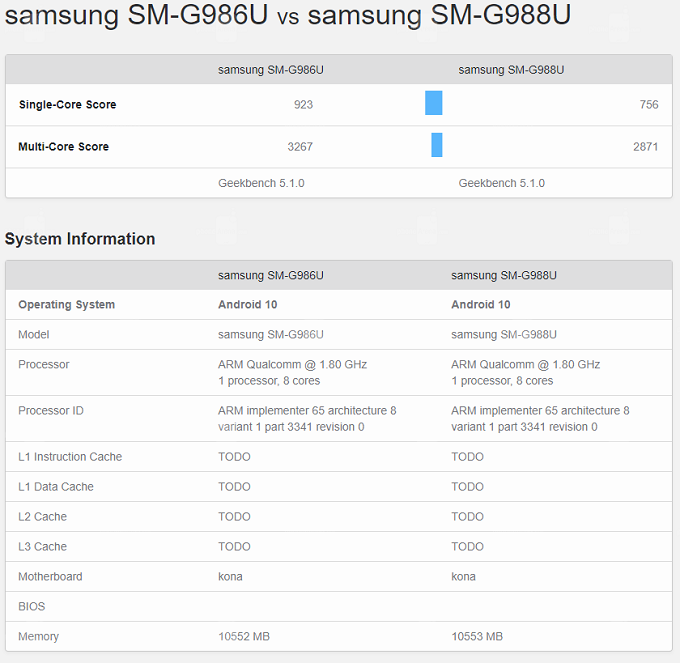Viewport: 680px width, 663px height.
Task: Click the single-core score value 923
Action: (303, 105)
